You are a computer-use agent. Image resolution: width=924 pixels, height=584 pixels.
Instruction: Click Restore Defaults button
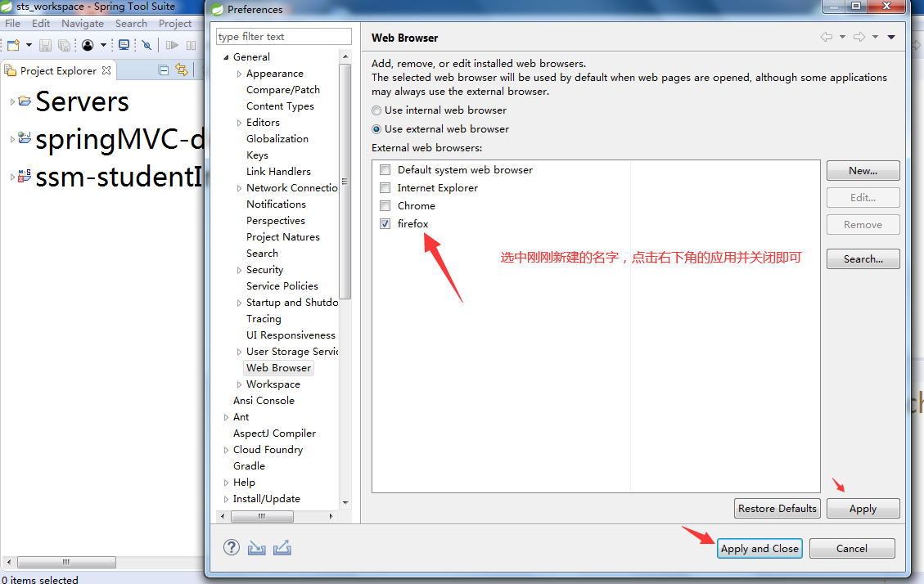point(777,509)
